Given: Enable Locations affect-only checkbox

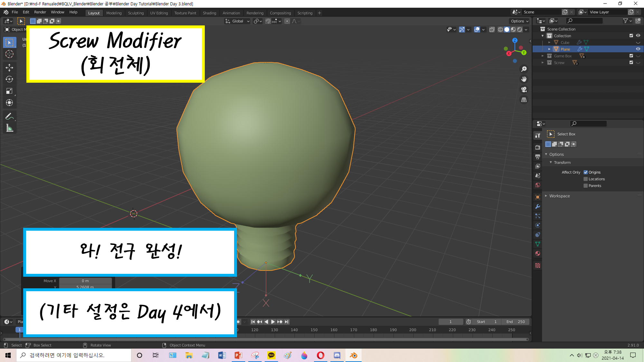Looking at the screenshot, I should 586,179.
